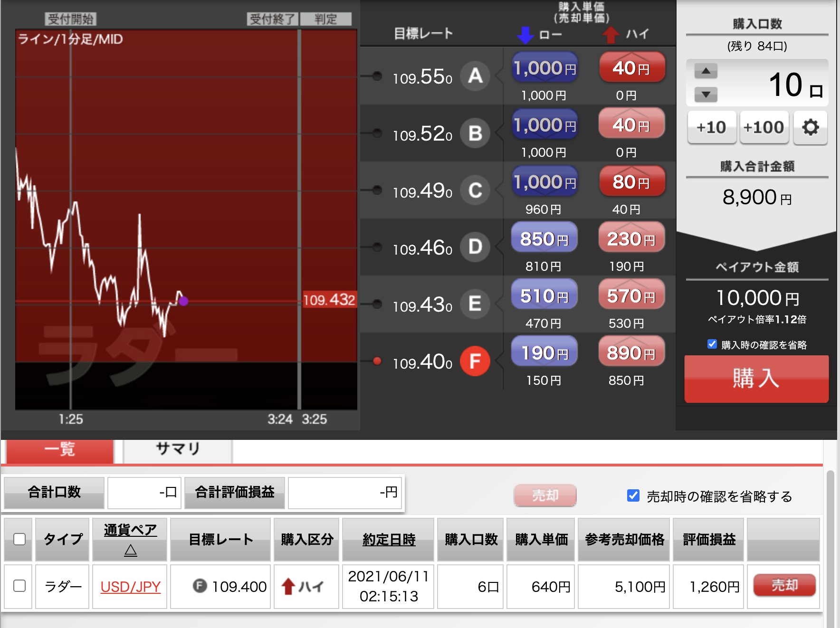Image resolution: width=840 pixels, height=628 pixels.
Task: Click the +100 quantity button
Action: [x=764, y=127]
